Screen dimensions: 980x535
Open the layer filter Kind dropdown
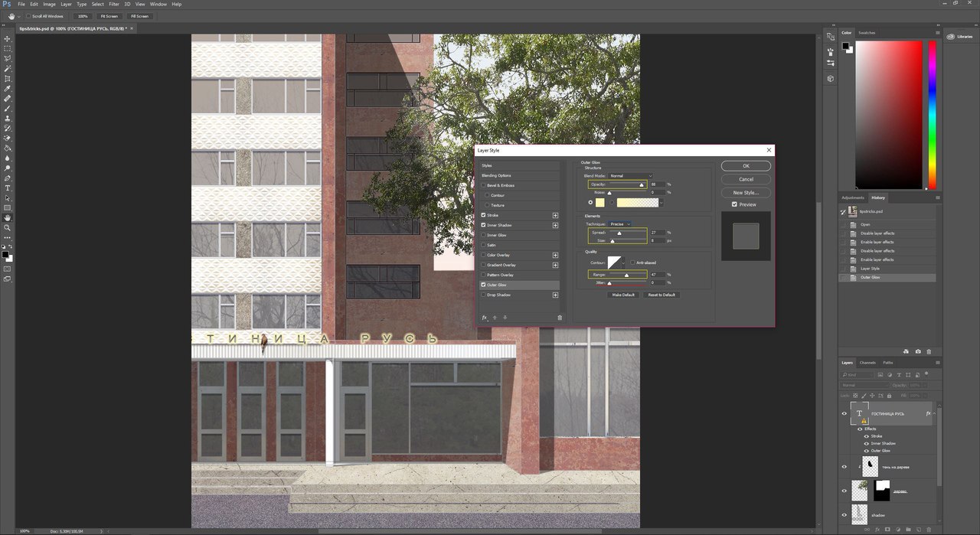coord(858,375)
